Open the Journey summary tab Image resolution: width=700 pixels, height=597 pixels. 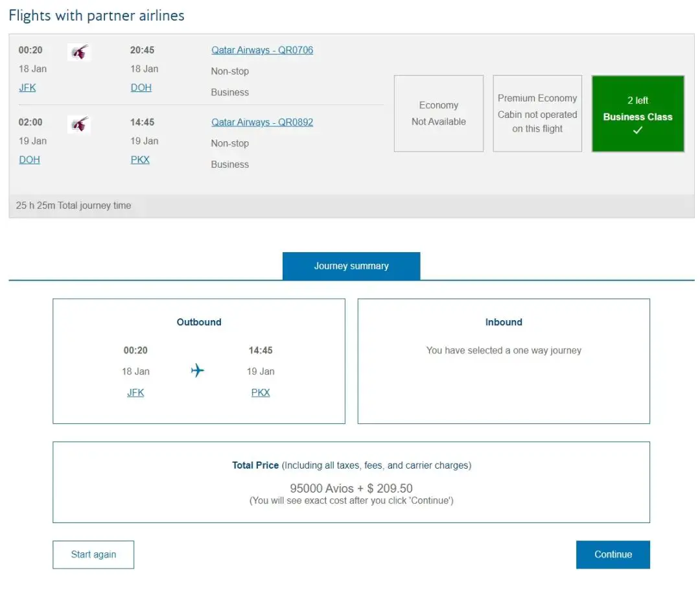pyautogui.click(x=351, y=266)
